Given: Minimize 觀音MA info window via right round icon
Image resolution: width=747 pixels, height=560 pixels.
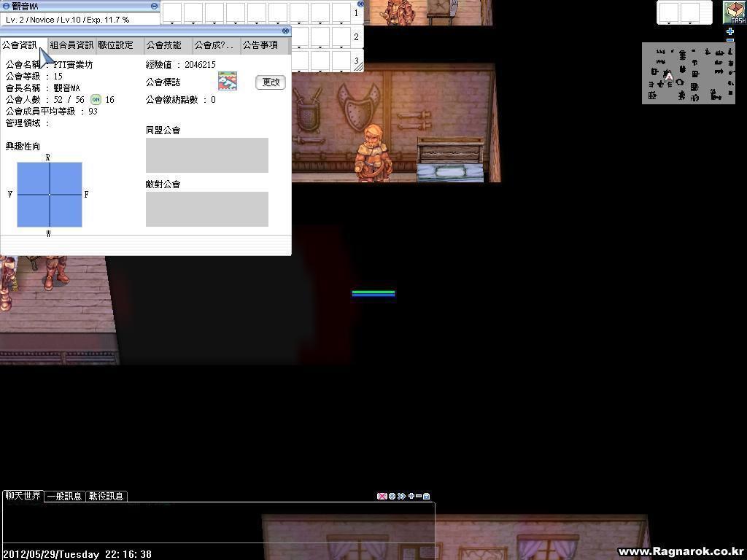Looking at the screenshot, I should click(154, 6).
